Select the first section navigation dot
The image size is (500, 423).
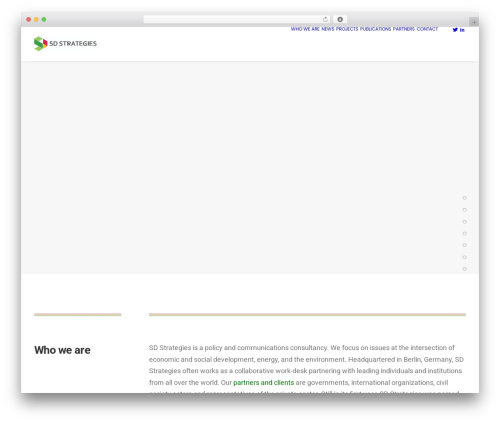(464, 198)
